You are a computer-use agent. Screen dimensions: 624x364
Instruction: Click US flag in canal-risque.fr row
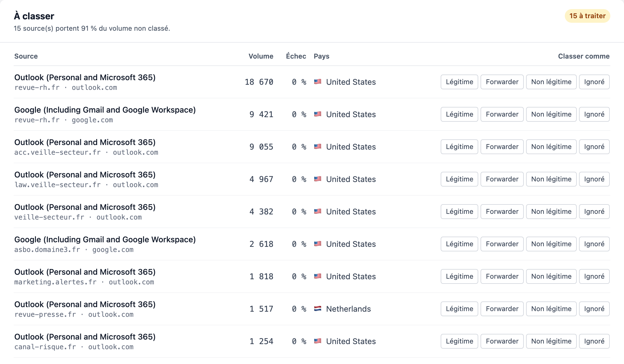click(x=318, y=341)
